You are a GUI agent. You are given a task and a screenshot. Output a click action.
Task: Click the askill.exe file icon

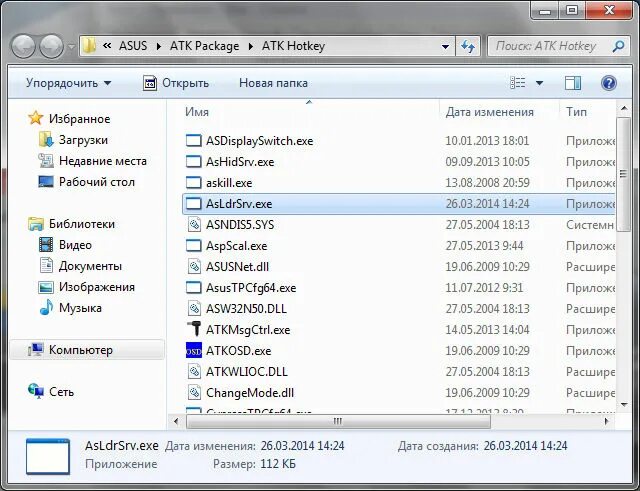[x=193, y=183]
